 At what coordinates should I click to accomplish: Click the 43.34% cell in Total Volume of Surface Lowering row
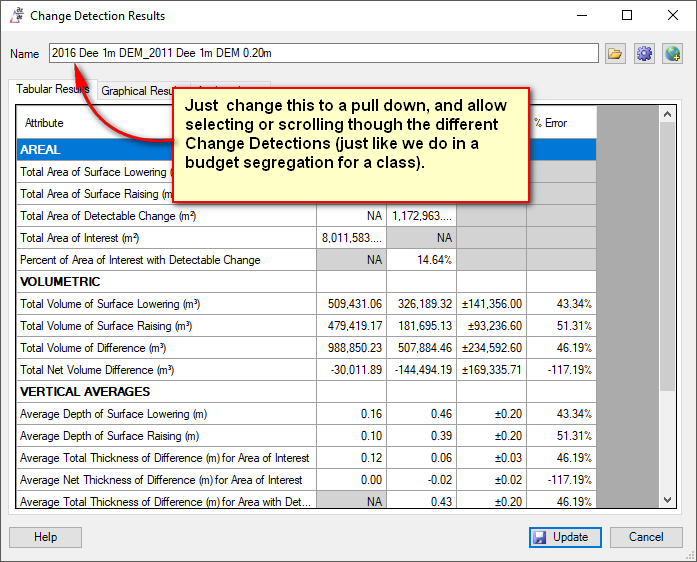tap(561, 304)
